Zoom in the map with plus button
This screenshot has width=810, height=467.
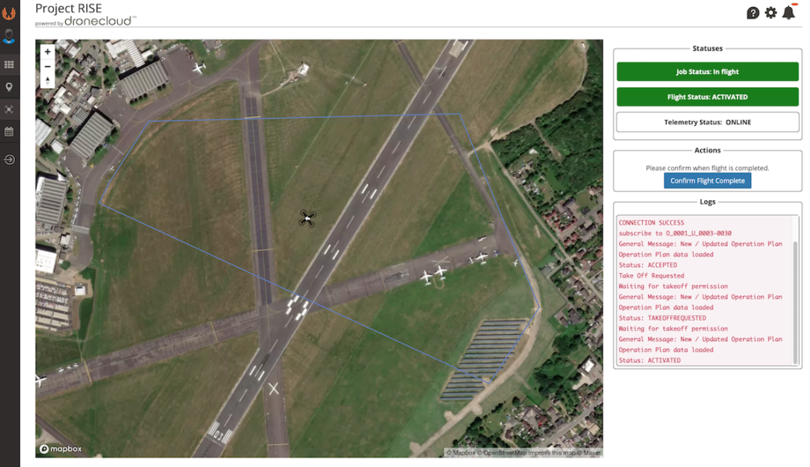48,52
